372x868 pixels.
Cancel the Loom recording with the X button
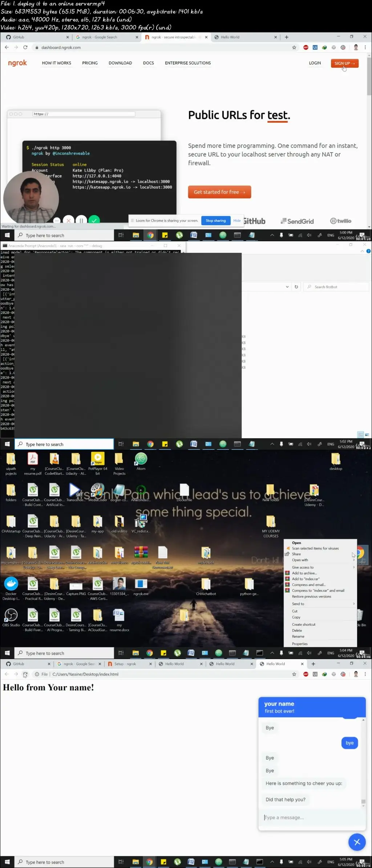(69, 221)
